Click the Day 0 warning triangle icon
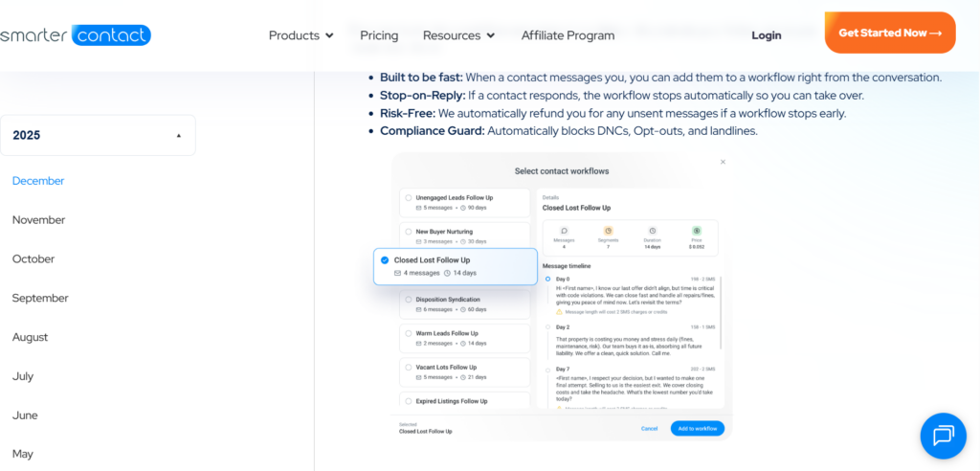The image size is (980, 471). [559, 311]
